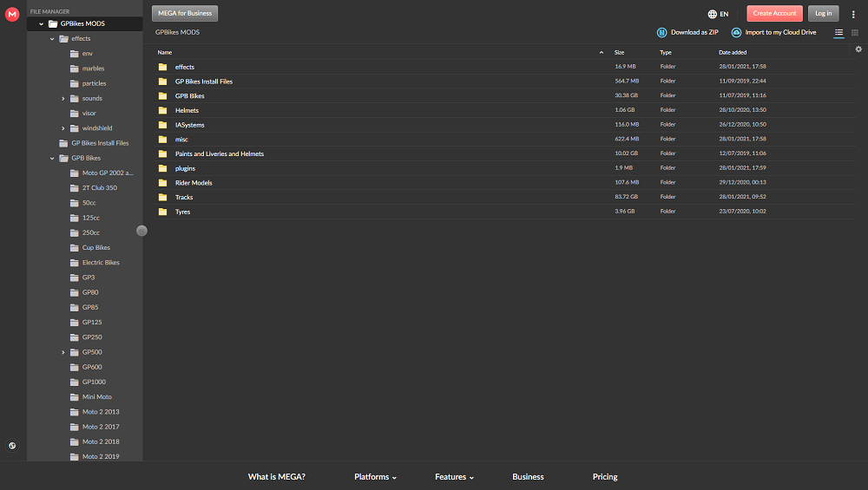Expand the windshield tree folder arrow
868x490 pixels.
[x=63, y=128]
